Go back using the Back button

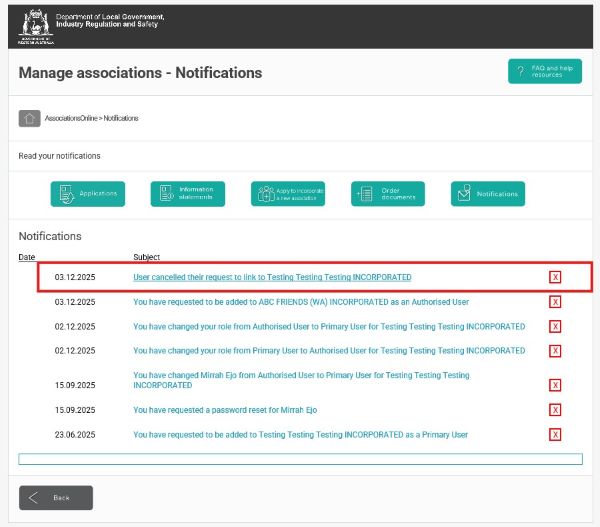(56, 497)
